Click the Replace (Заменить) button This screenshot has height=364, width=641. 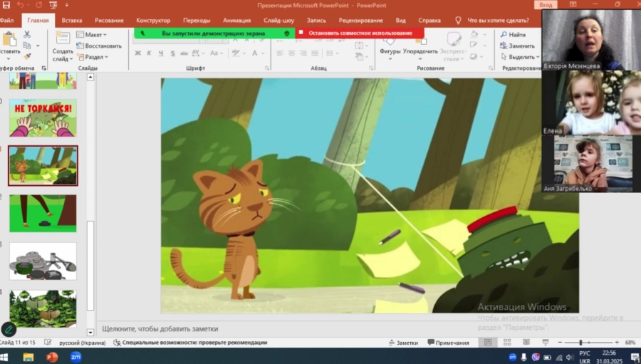pos(517,46)
